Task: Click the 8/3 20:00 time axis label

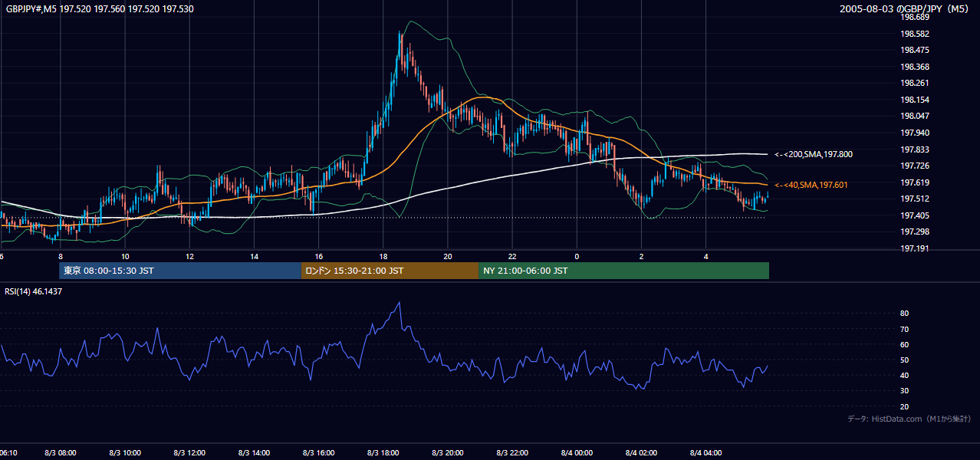Action: click(x=447, y=453)
